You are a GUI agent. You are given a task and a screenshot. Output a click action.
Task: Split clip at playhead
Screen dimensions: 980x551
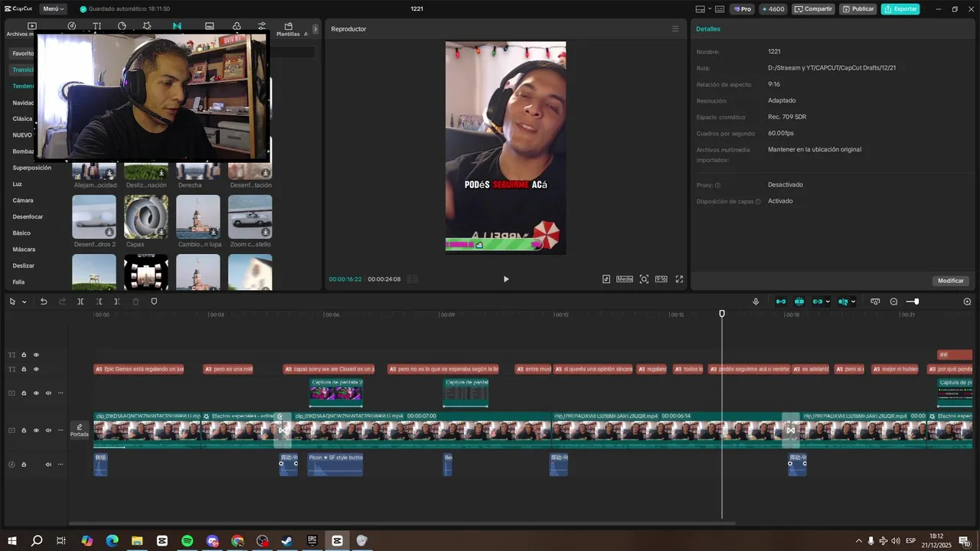pos(80,302)
